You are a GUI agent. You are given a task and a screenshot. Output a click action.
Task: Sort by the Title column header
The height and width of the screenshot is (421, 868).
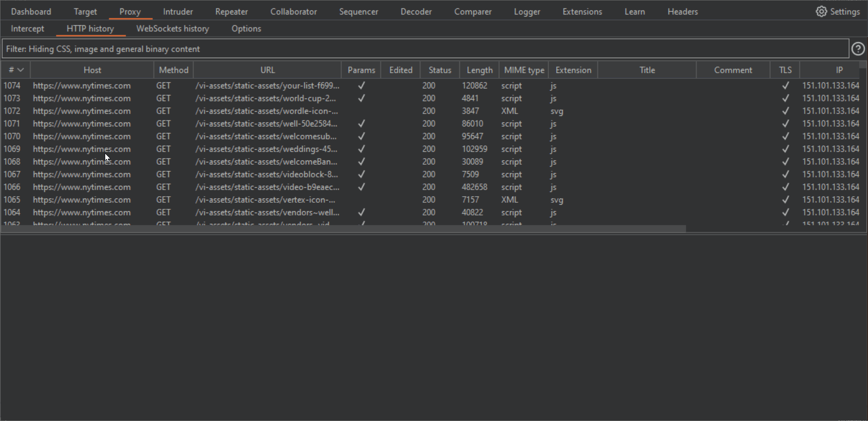coord(647,70)
